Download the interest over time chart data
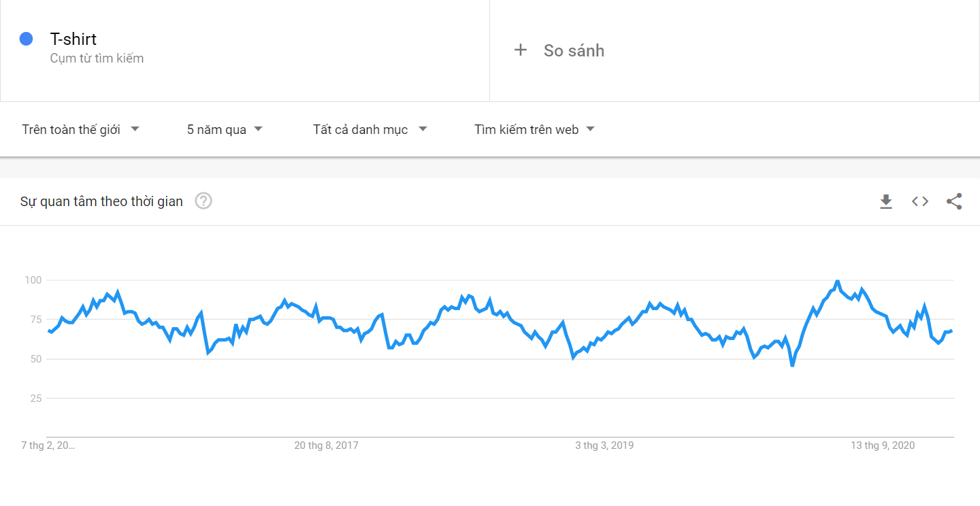The height and width of the screenshot is (506, 980). tap(886, 201)
